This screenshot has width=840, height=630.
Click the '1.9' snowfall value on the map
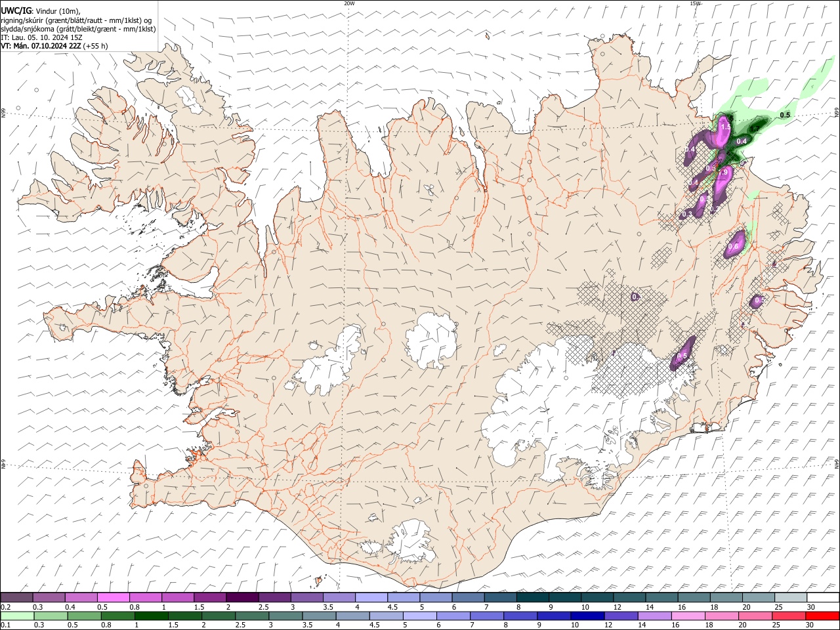(724, 172)
